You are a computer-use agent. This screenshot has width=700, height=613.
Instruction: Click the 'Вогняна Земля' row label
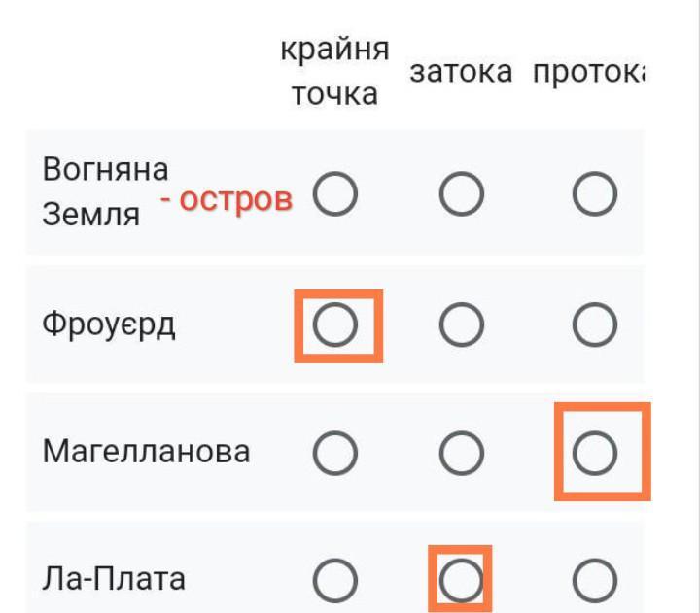coord(105,191)
